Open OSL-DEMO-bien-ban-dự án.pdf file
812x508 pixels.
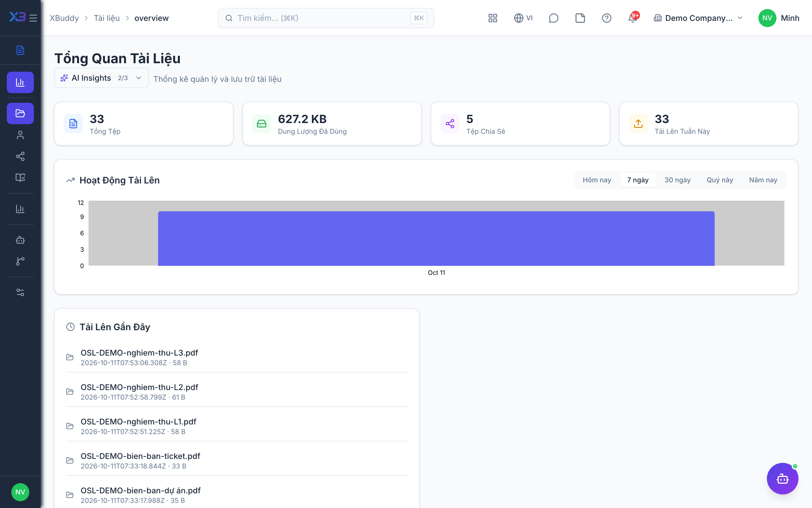237,495
